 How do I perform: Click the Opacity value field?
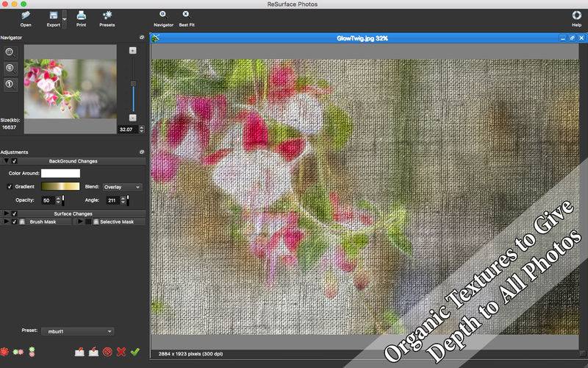49,200
